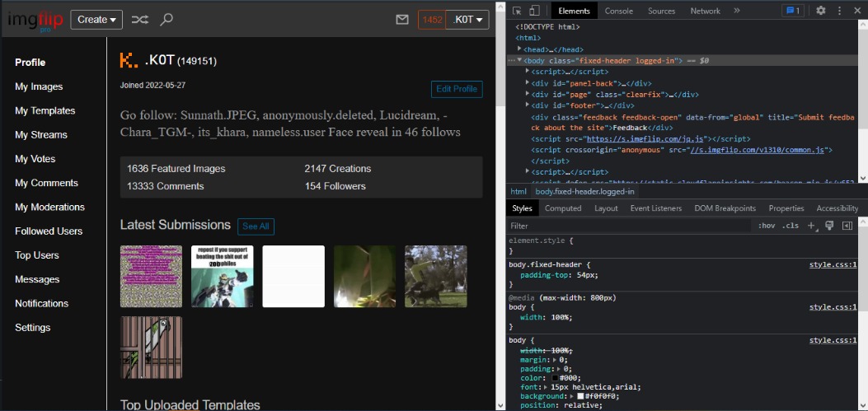
Task: Open the blank white submission thumbnail
Action: [x=293, y=277]
